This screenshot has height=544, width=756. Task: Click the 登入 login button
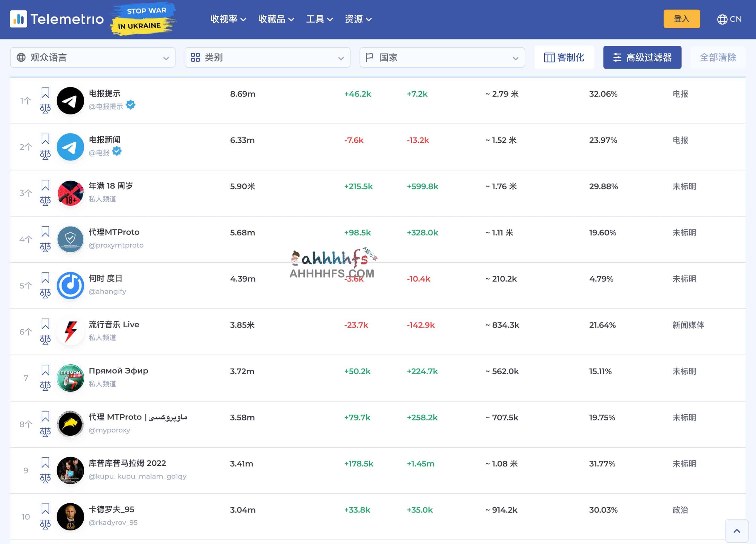(682, 19)
